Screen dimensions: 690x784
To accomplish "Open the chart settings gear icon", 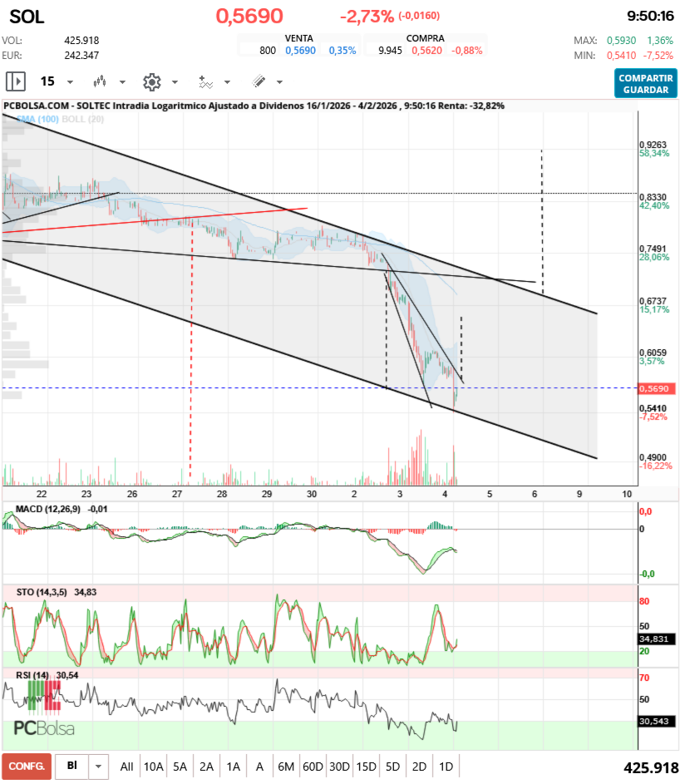I will [151, 81].
